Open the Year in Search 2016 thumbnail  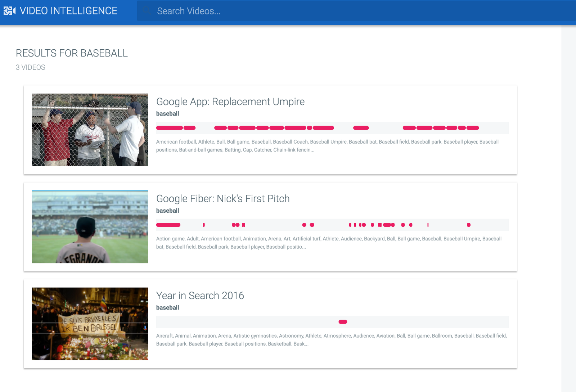[90, 324]
